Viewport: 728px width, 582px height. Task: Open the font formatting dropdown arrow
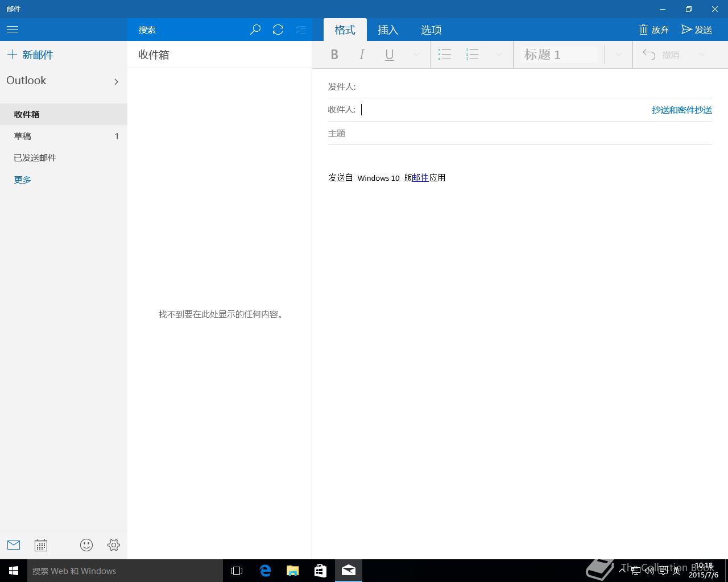click(x=416, y=55)
